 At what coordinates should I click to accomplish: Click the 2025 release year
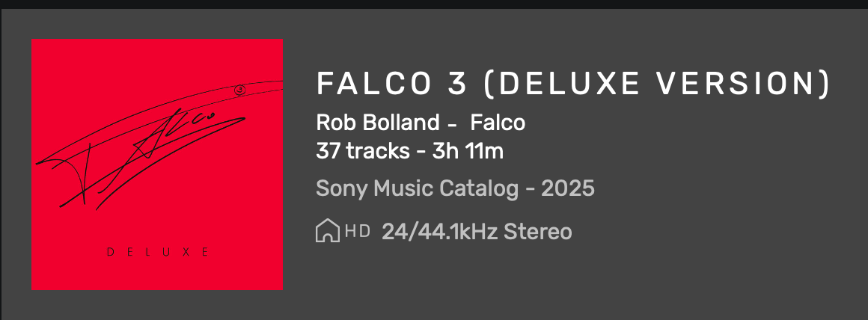pos(567,188)
